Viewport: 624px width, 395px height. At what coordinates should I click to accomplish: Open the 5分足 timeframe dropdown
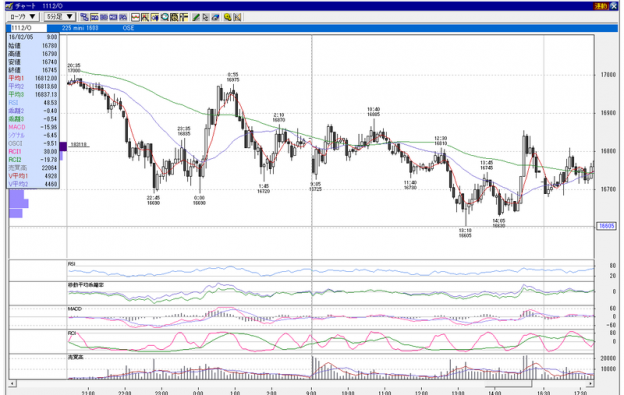[59, 17]
